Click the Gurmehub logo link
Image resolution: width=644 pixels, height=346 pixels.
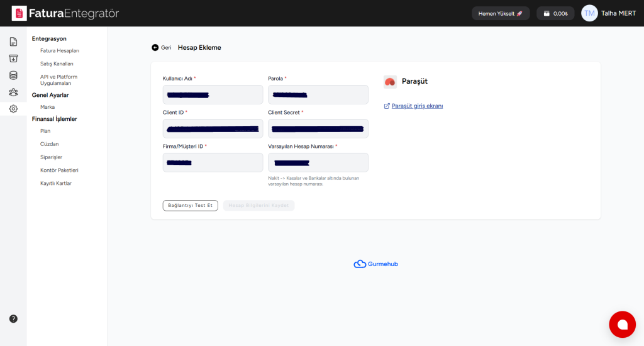tap(376, 264)
